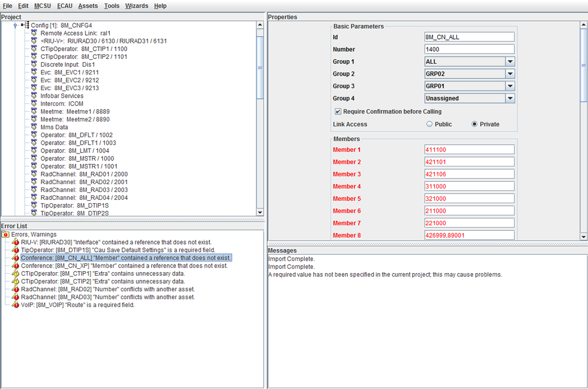Click the TipOperator 8M_DTIP1S tree icon

point(34,205)
